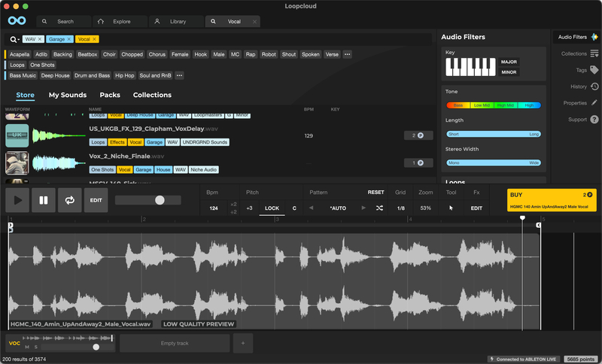
Task: Toggle the loop playback icon
Action: [x=69, y=201]
